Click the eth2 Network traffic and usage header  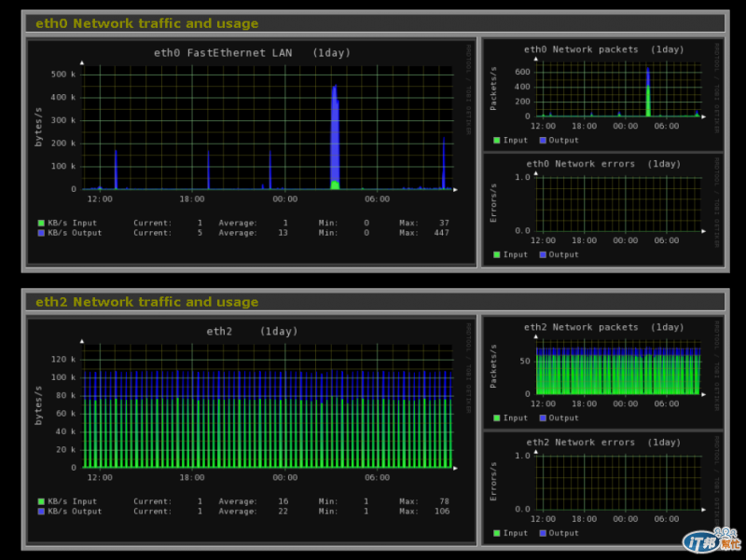coord(375,302)
